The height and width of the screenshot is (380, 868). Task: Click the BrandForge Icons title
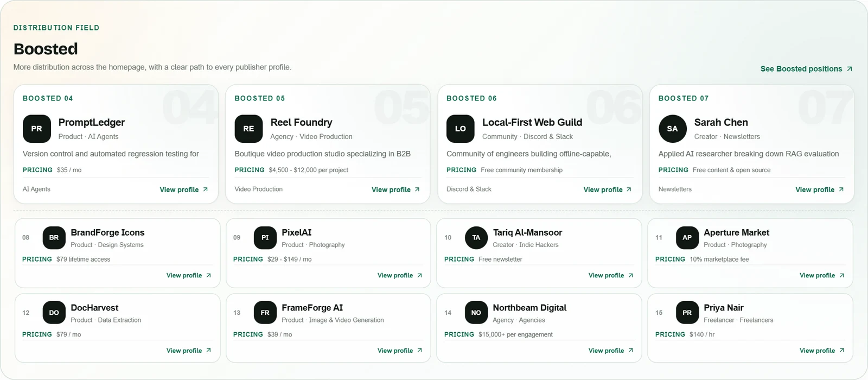coord(107,232)
